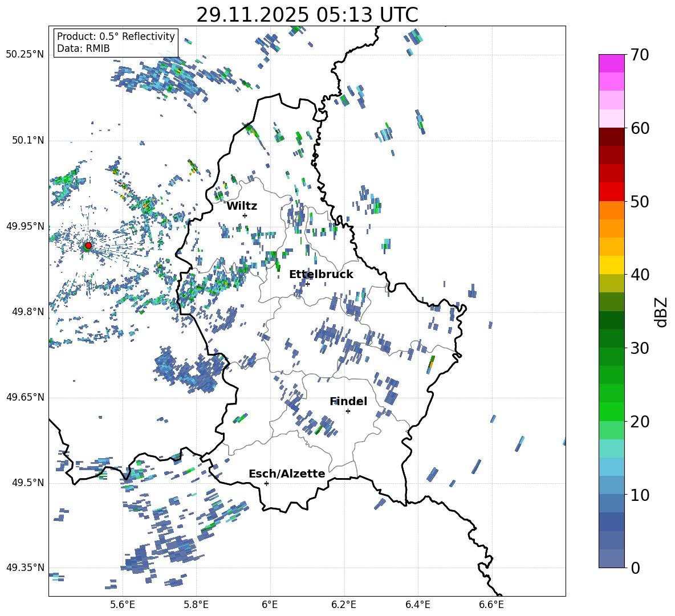Pick the bright yellow 40 dBZ colorbar segment

click(x=611, y=265)
